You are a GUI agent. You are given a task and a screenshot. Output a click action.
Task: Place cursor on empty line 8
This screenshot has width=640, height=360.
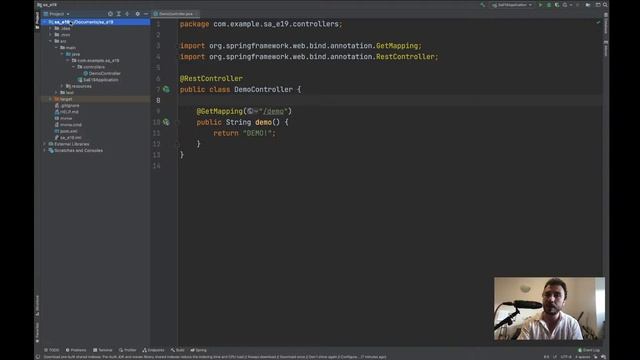click(390, 100)
